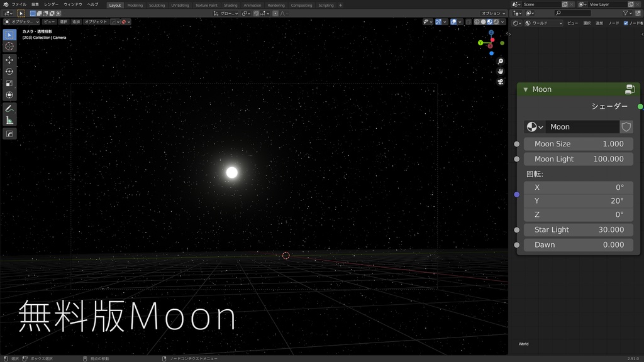Click the outliner search field
This screenshot has width=644, height=362.
tap(572, 13)
